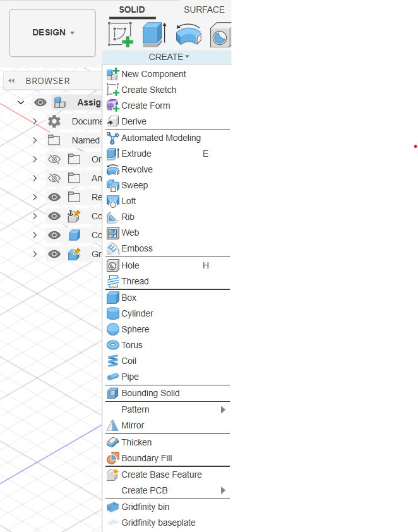Click the root component assembly icon

coord(60,102)
